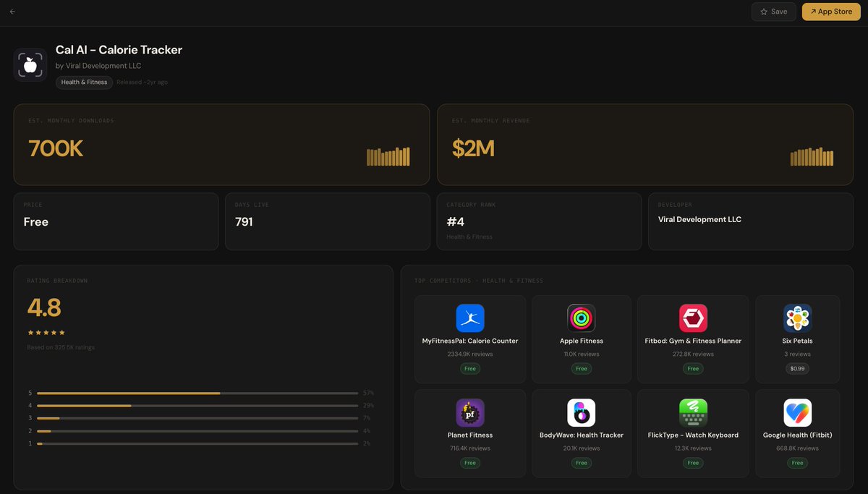The width and height of the screenshot is (868, 494).
Task: Click '2334.9K reviews' text
Action: point(470,354)
